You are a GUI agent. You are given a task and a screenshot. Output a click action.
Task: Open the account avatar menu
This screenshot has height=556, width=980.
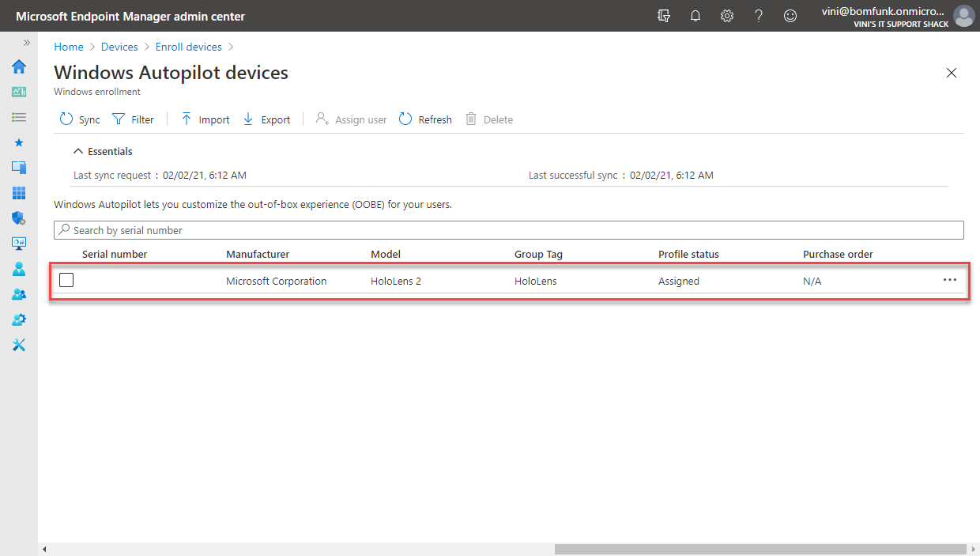(x=963, y=16)
